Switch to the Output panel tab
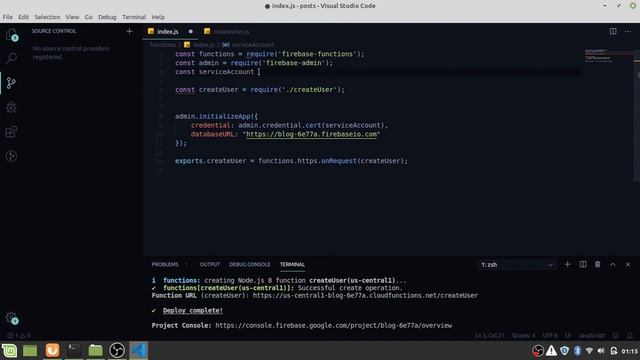Screen dimensions: 640x360 (210, 264)
